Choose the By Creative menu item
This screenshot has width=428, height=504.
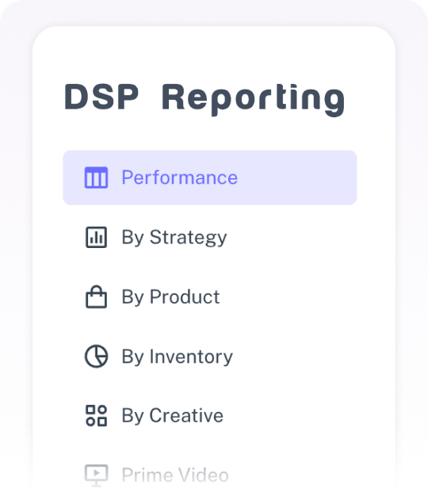coord(210,415)
